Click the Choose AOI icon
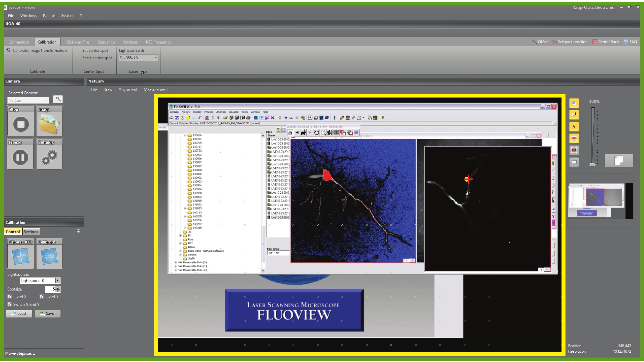644x362 pixels. coord(21,257)
